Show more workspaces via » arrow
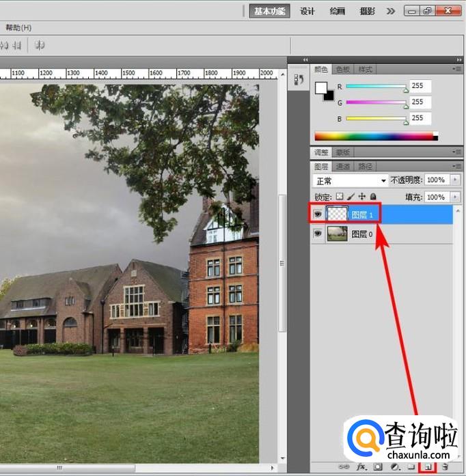466x476 pixels. pos(391,12)
